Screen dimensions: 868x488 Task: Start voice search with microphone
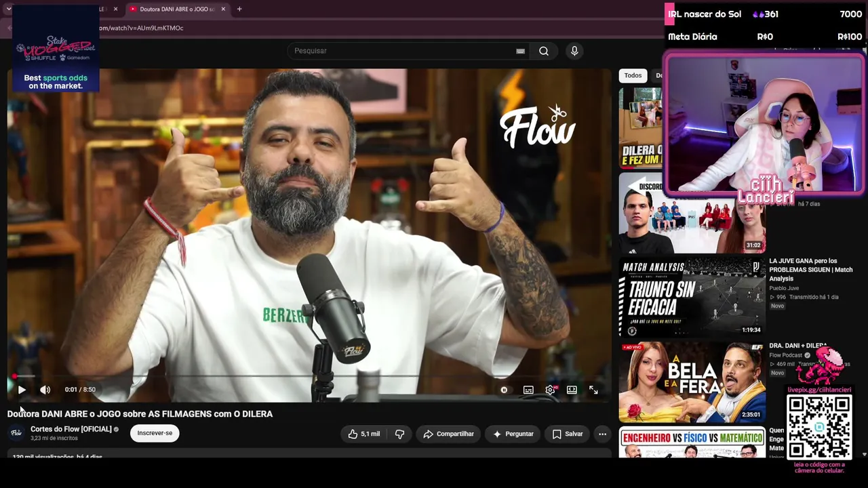574,51
